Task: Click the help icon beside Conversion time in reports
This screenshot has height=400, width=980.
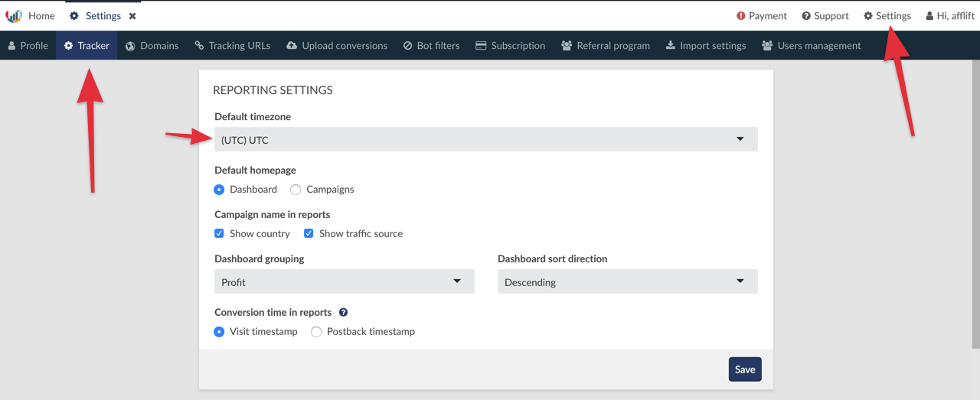Action: pos(344,312)
